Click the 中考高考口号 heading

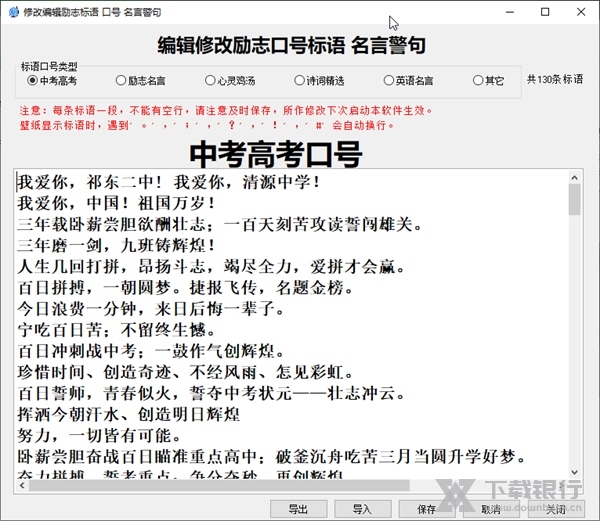pyautogui.click(x=276, y=154)
